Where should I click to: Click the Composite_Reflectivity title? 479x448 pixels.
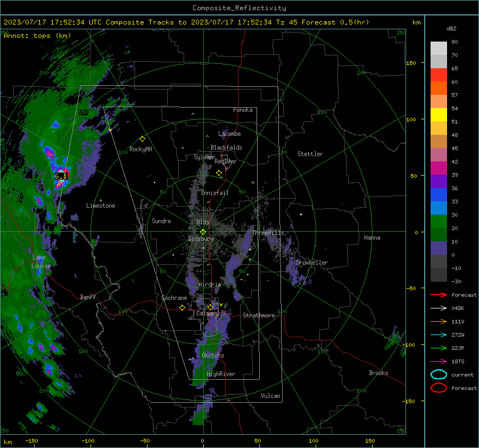pos(239,8)
